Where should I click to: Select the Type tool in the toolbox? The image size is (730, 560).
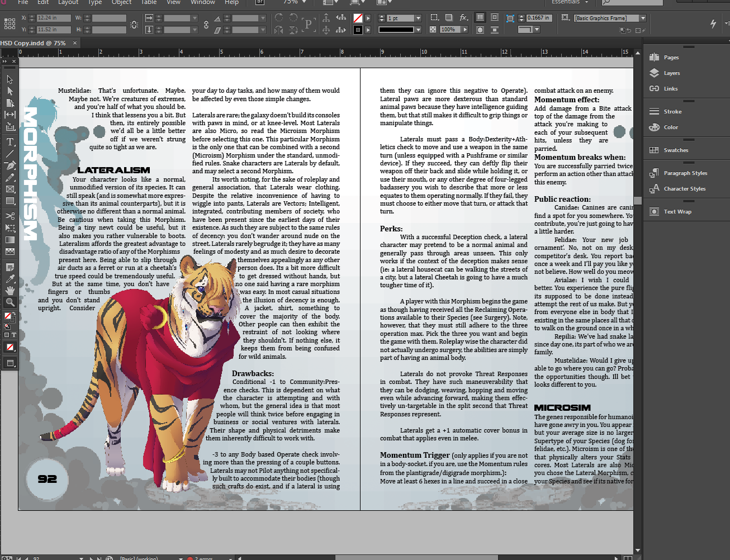pyautogui.click(x=10, y=142)
